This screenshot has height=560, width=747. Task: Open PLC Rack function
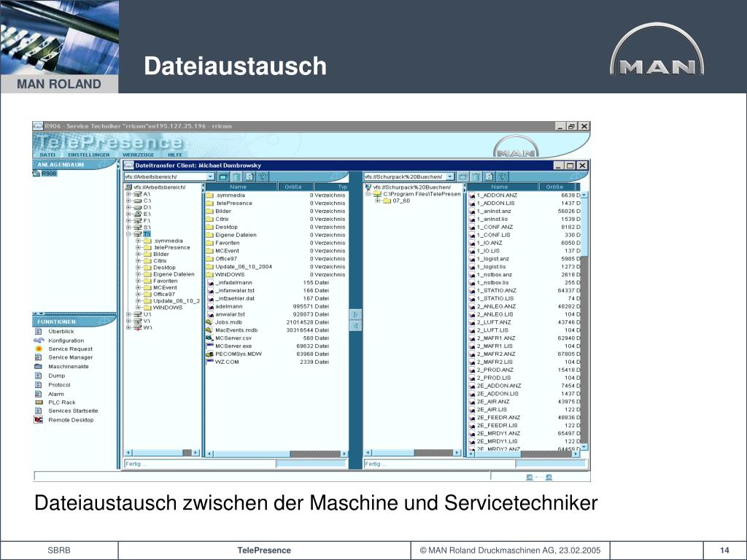pyautogui.click(x=62, y=402)
